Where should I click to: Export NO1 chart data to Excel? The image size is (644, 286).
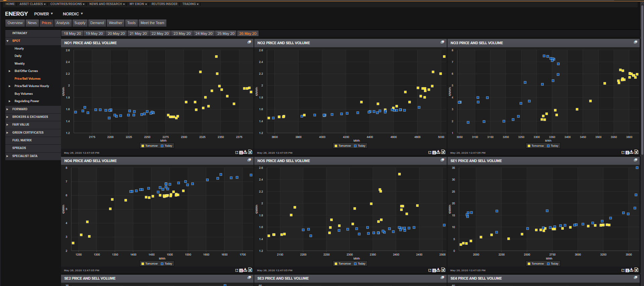pos(250,152)
